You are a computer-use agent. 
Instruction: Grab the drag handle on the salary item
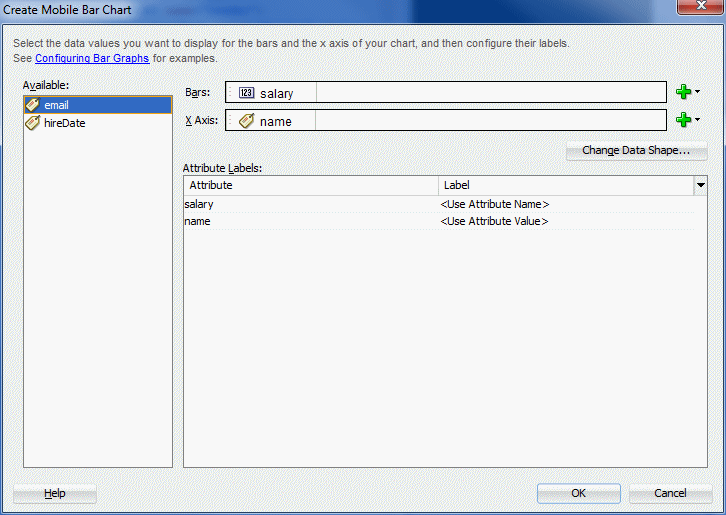coord(230,93)
